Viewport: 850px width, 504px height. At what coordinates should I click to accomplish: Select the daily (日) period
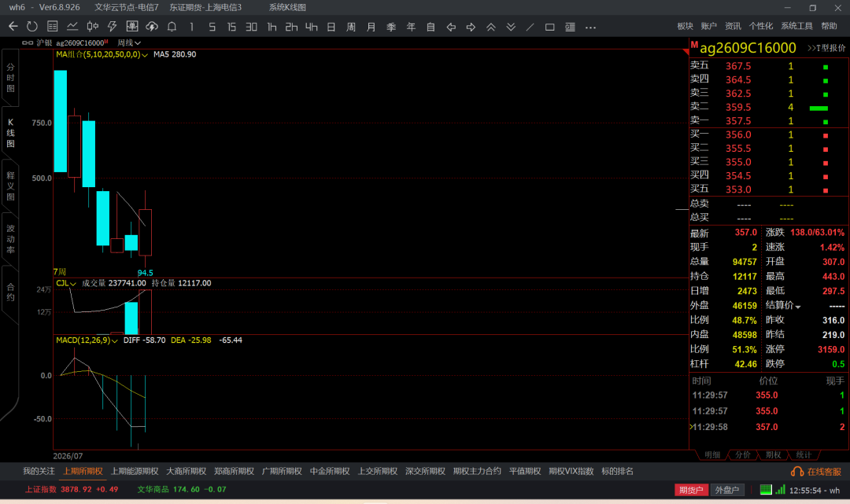[x=331, y=27]
